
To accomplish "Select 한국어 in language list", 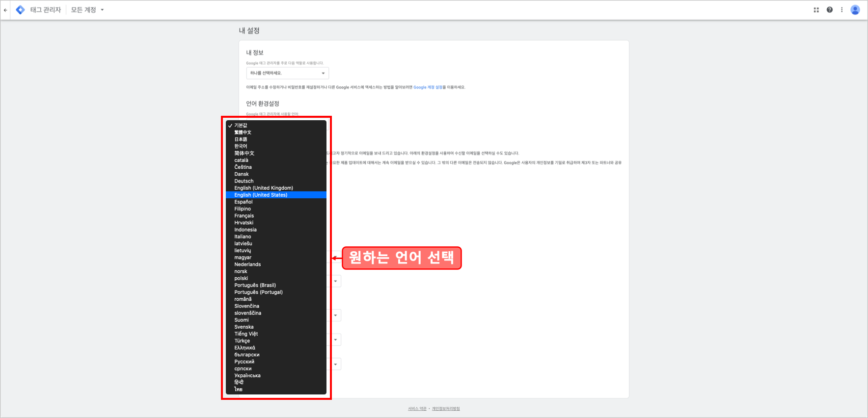I will click(276, 146).
